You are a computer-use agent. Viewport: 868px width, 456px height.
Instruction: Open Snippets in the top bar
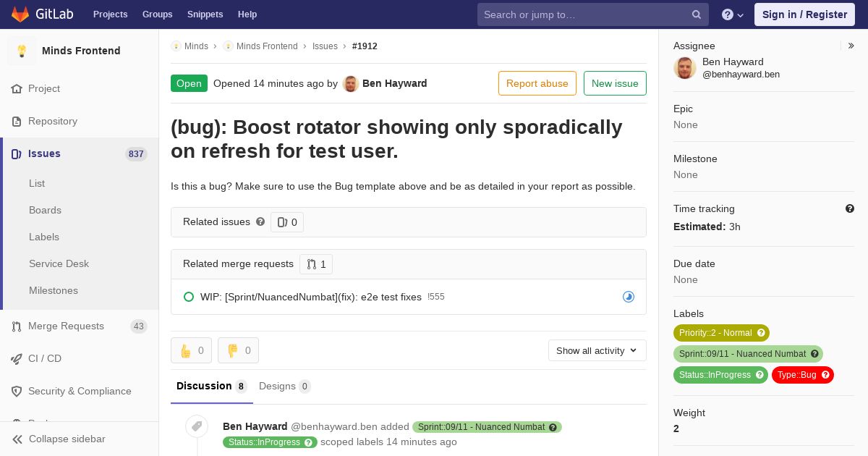pyautogui.click(x=205, y=14)
